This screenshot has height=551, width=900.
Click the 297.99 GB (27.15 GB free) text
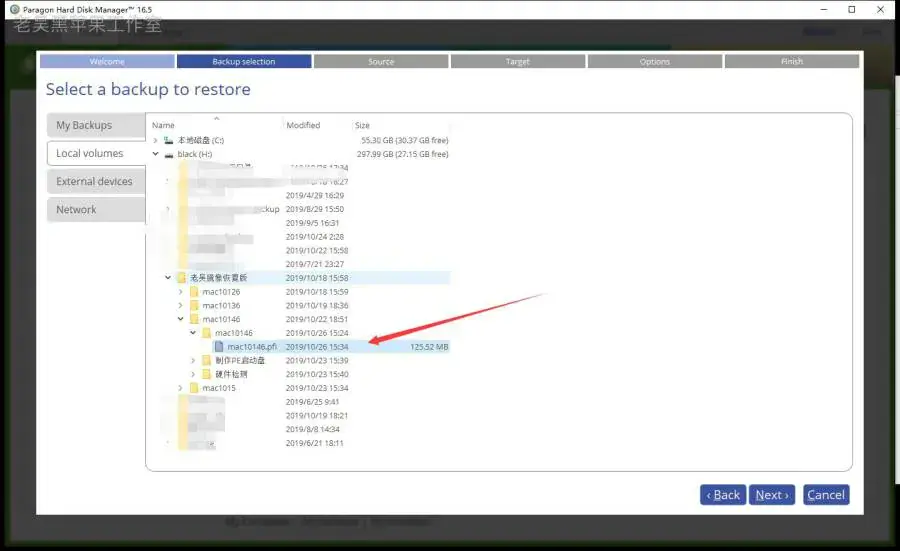click(402, 154)
